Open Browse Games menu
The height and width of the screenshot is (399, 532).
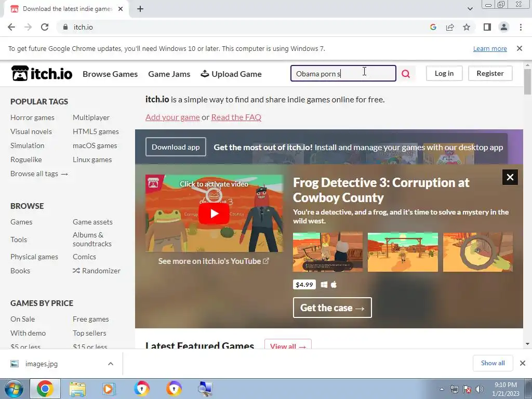tap(110, 74)
